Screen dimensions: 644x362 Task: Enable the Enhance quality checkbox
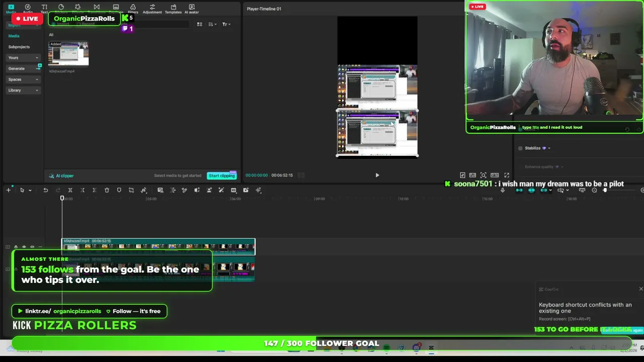click(520, 167)
